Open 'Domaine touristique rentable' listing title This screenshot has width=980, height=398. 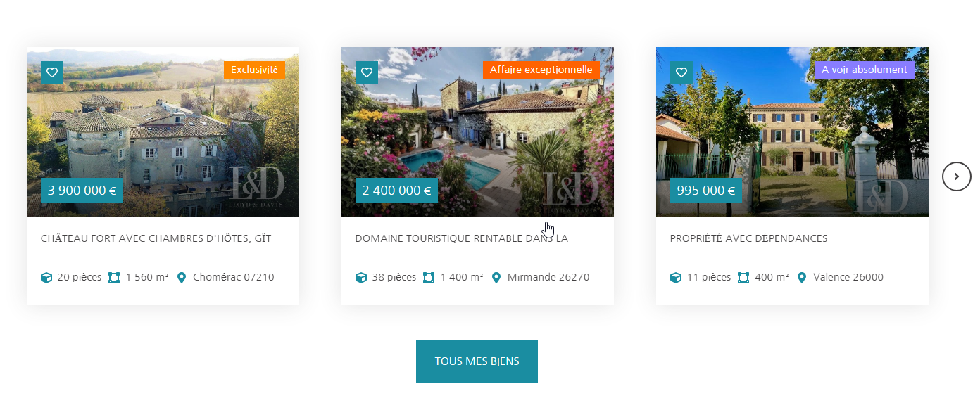click(x=466, y=238)
